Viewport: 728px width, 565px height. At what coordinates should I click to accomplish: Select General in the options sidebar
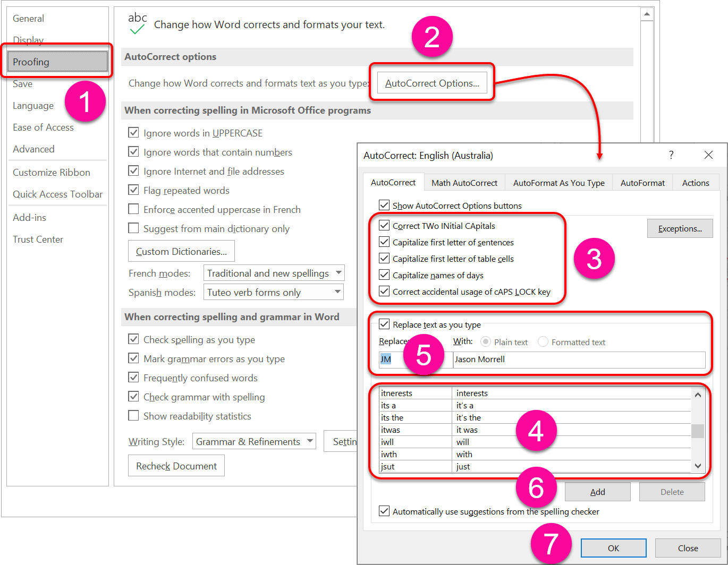[29, 19]
